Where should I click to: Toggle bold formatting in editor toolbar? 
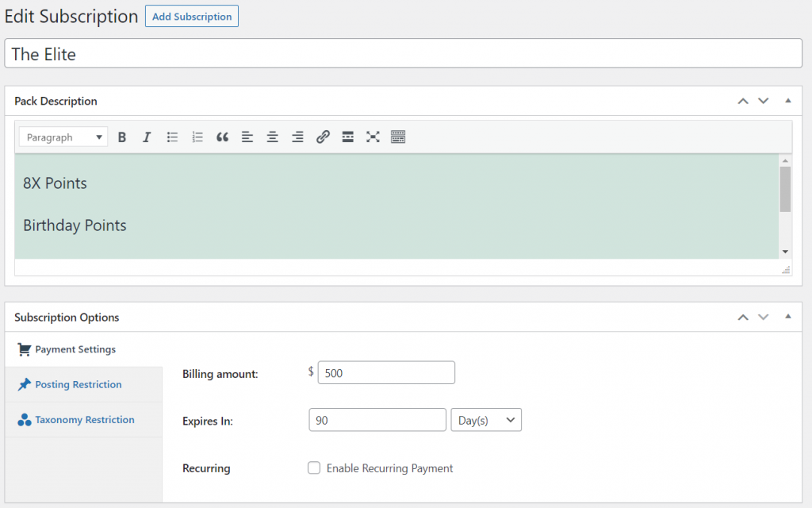point(122,137)
